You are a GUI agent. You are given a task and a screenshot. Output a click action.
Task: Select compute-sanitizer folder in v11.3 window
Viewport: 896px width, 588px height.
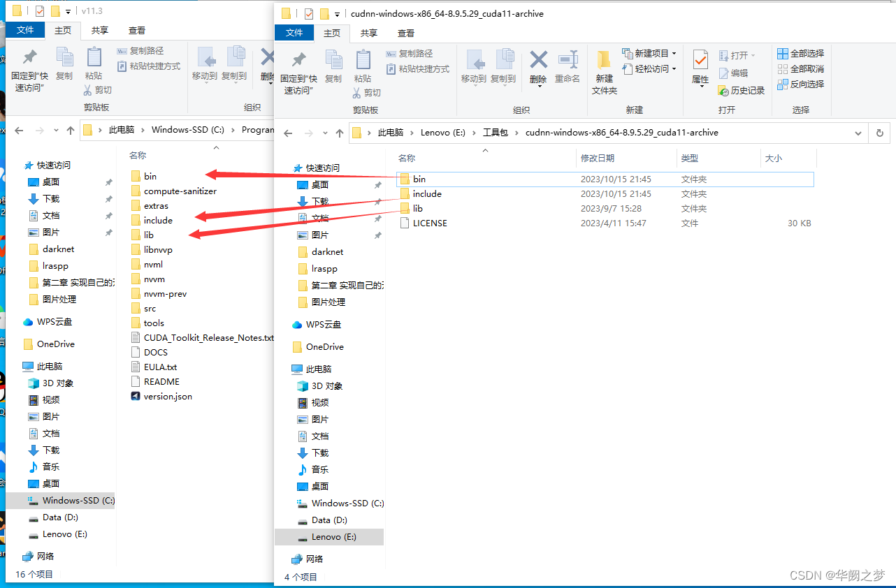point(180,191)
